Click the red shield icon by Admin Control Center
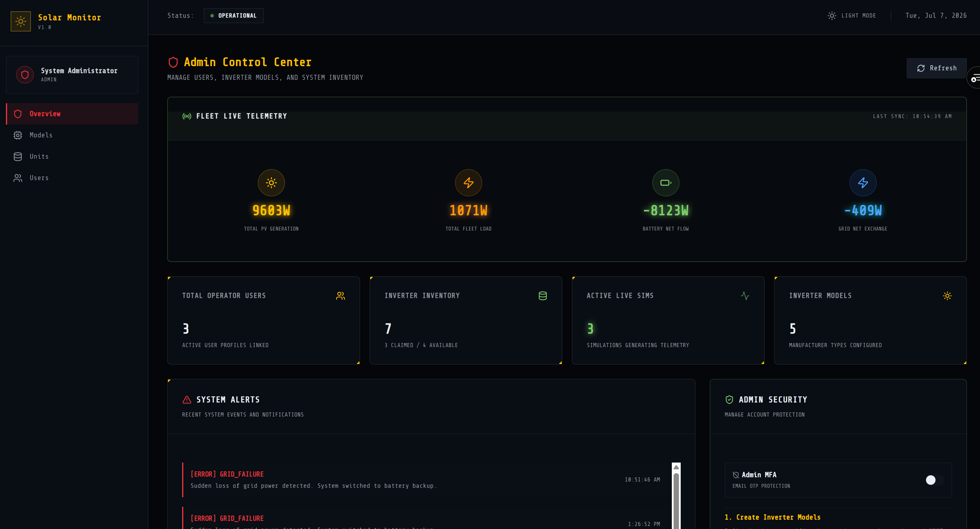980x529 pixels. coord(173,62)
